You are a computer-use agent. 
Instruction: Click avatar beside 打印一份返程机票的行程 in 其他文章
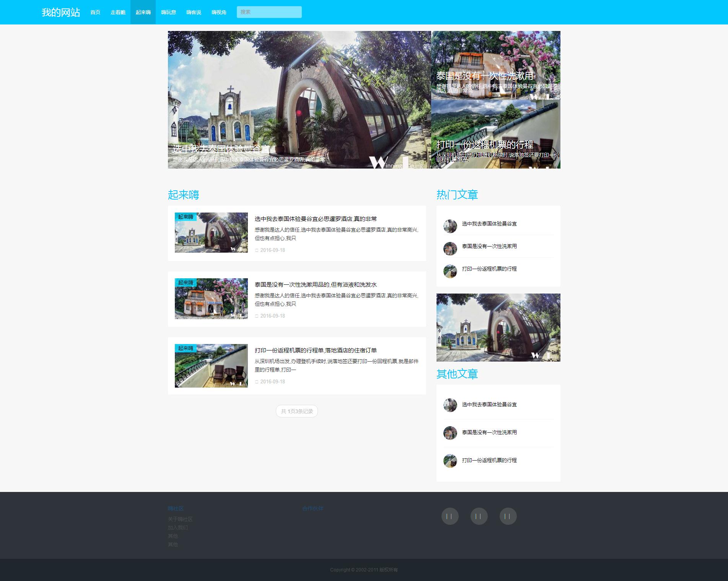[x=450, y=461]
